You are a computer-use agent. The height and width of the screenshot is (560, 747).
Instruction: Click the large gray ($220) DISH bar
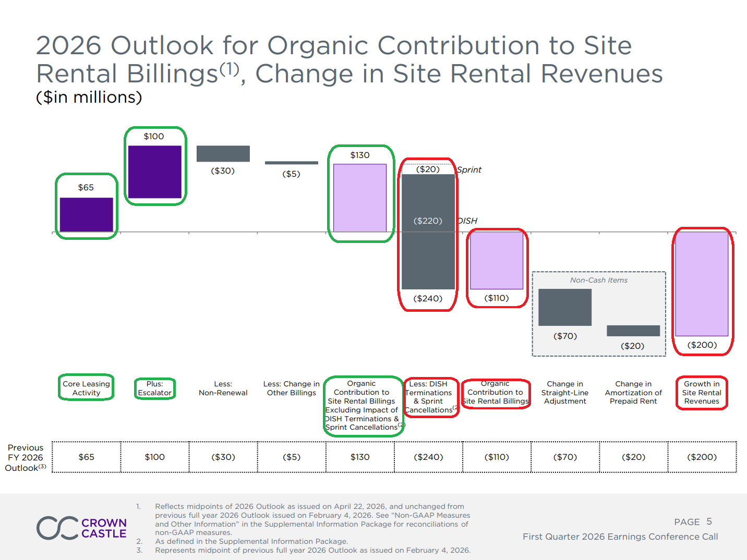coord(428,232)
